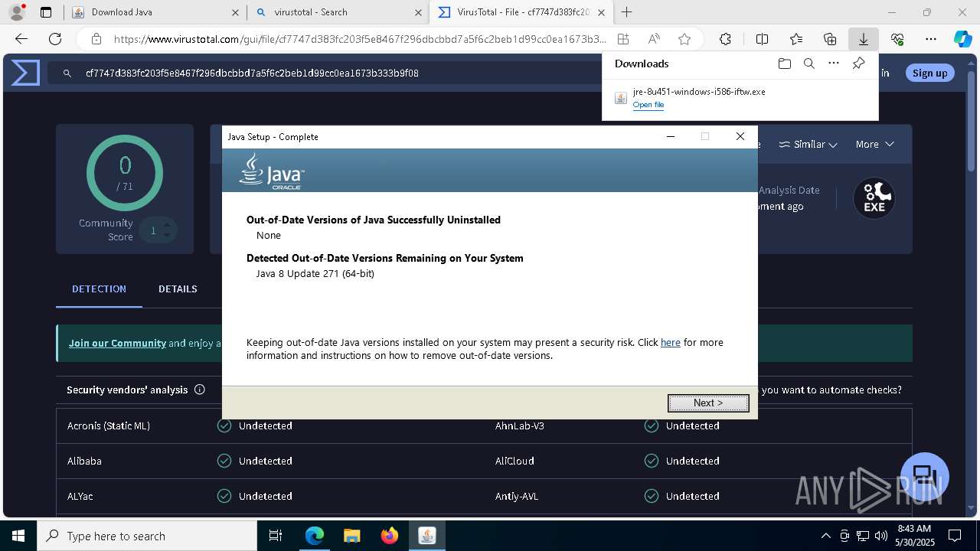The image size is (980, 551).
Task: Follow the Join our Community link
Action: coord(117,343)
